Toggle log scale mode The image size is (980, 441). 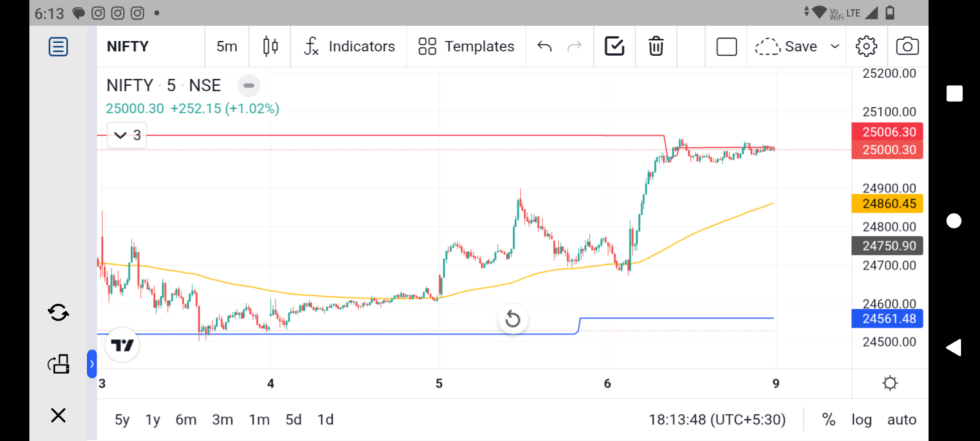click(861, 420)
